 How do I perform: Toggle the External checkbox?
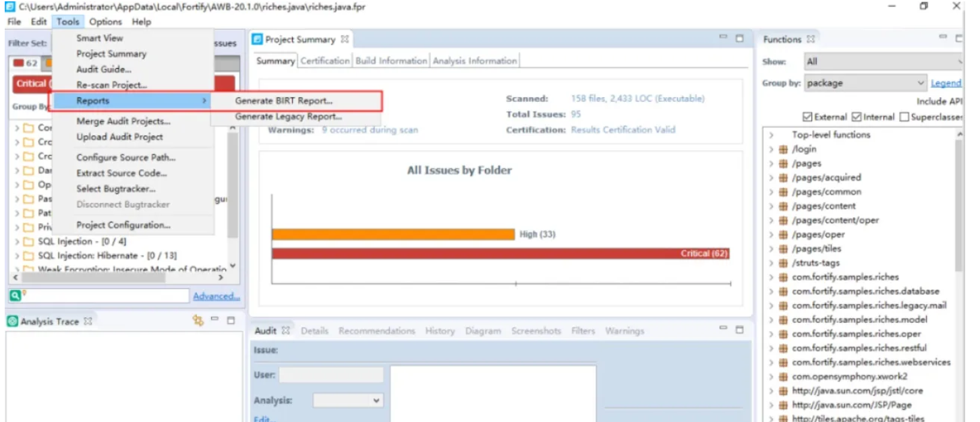tap(807, 117)
